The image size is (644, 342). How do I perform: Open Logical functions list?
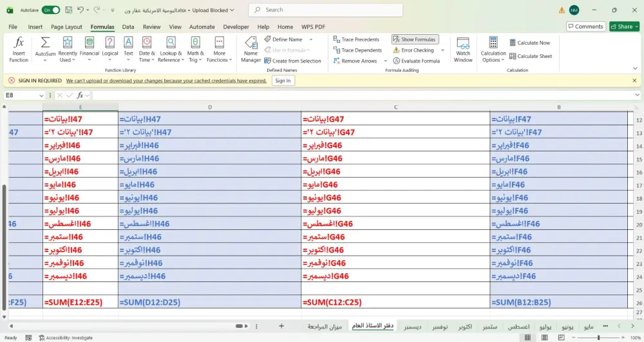pos(109,49)
